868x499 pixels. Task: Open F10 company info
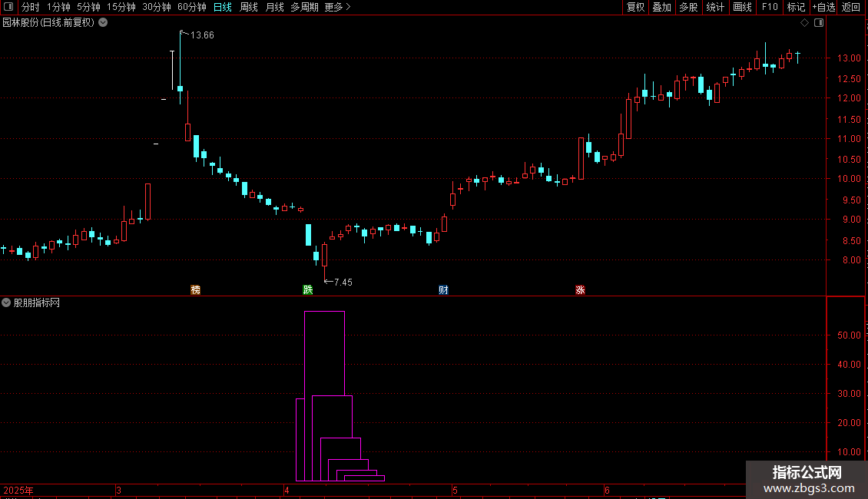click(x=770, y=7)
